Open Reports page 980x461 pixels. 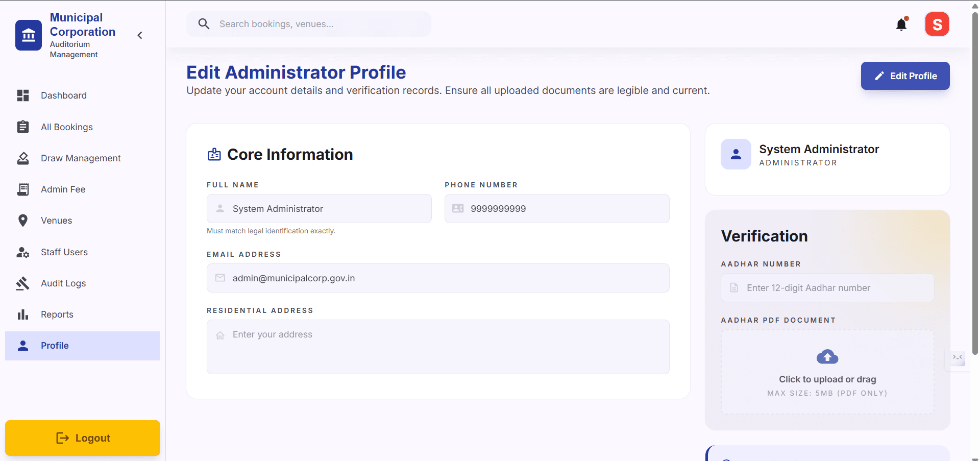[x=83, y=314]
